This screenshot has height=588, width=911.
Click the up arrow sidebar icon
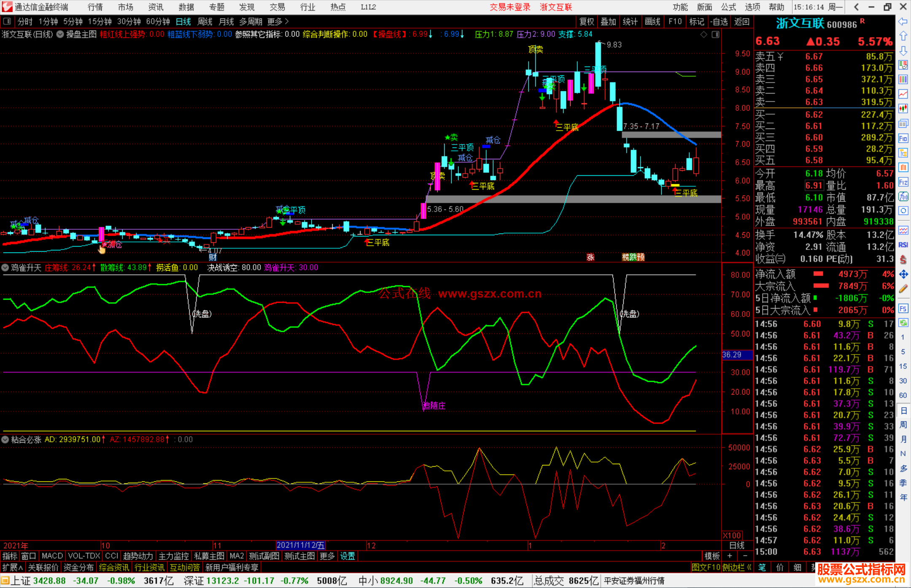(x=903, y=36)
